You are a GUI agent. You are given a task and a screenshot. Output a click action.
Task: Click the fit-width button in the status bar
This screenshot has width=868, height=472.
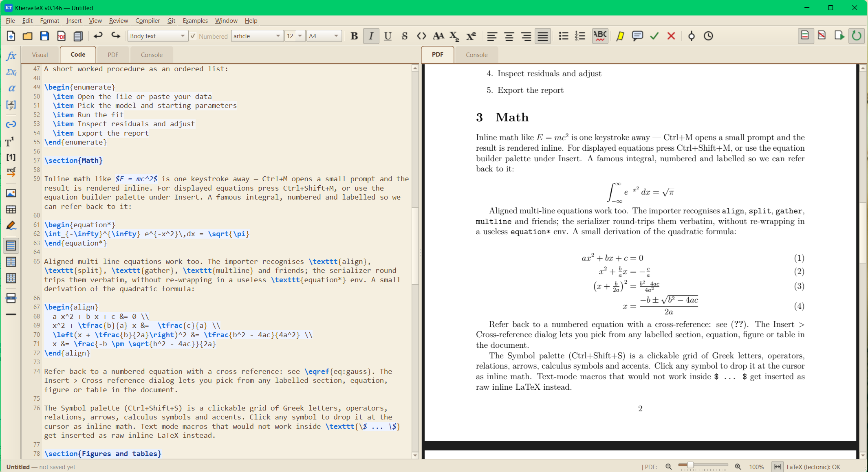(778, 467)
